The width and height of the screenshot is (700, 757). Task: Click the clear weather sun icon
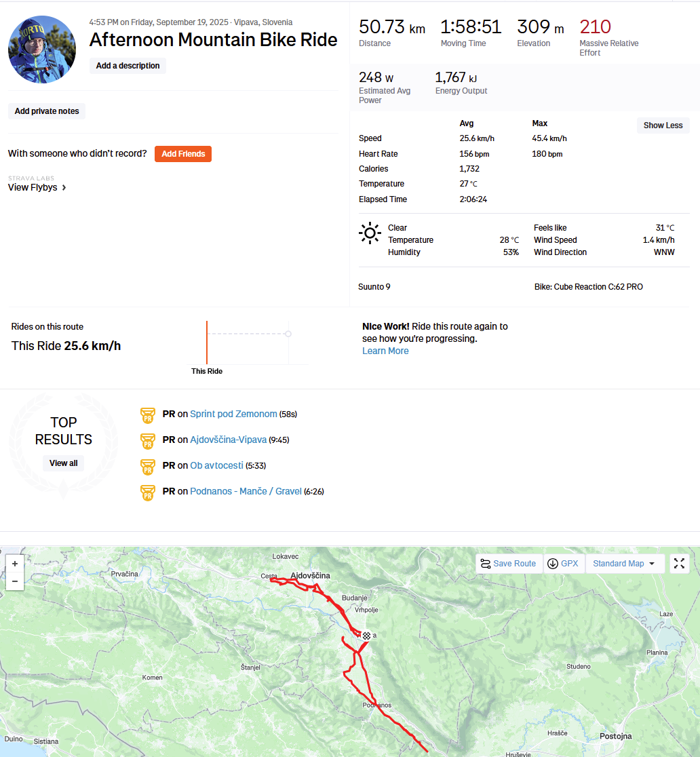pos(370,233)
